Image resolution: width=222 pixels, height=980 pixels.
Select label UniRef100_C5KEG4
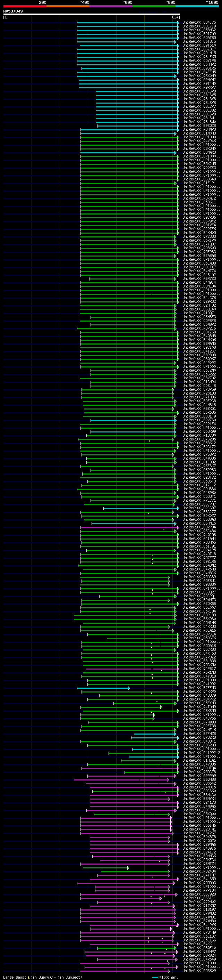(x=199, y=860)
